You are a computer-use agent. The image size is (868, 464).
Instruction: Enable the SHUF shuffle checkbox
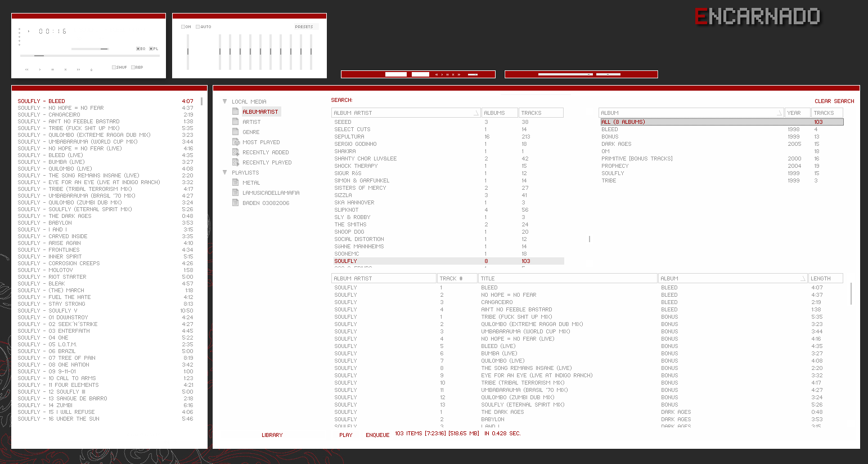114,67
